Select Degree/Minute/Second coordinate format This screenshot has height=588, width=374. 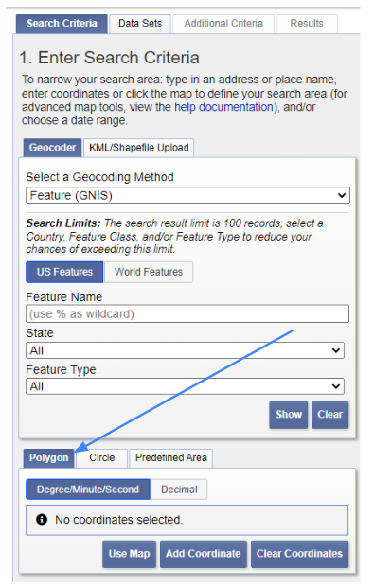[x=88, y=490]
